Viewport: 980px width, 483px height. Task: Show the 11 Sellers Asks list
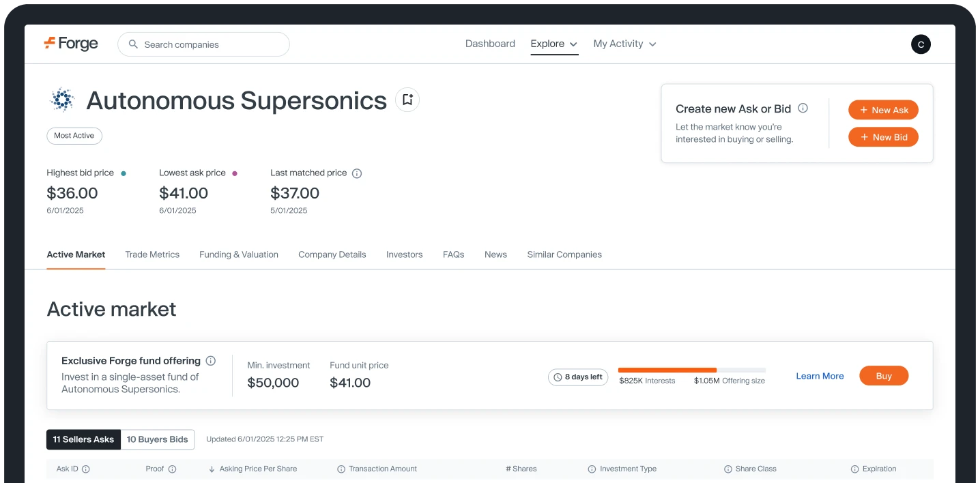pyautogui.click(x=83, y=439)
